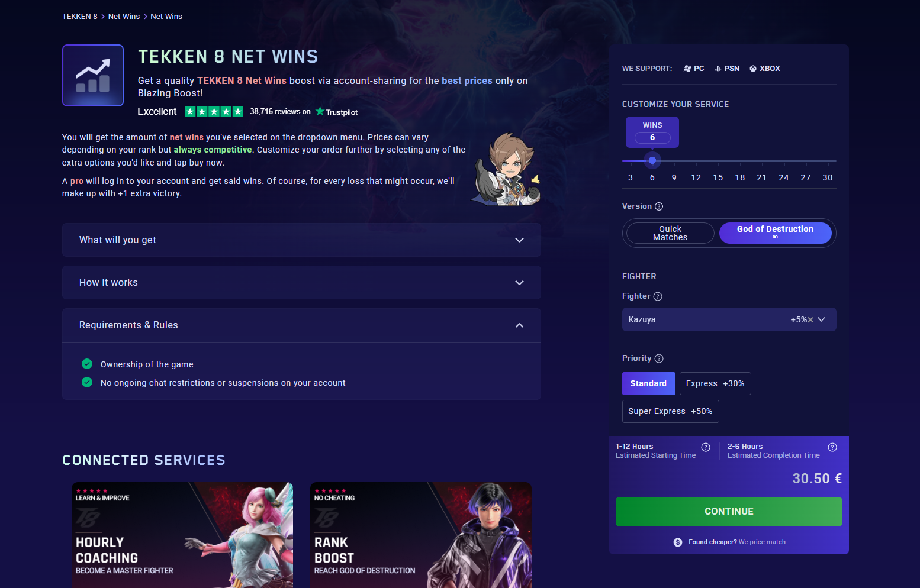The image size is (920, 588).
Task: Click the Net Wins chart logo icon
Action: coord(93,76)
